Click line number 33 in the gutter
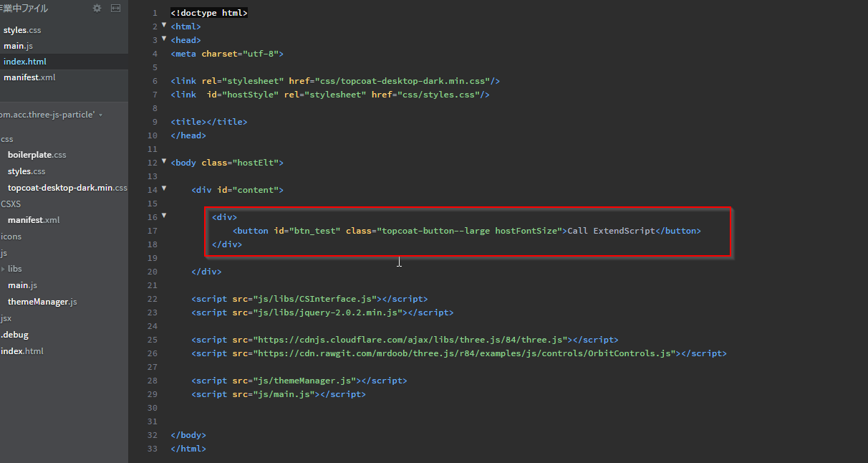 tap(152, 449)
